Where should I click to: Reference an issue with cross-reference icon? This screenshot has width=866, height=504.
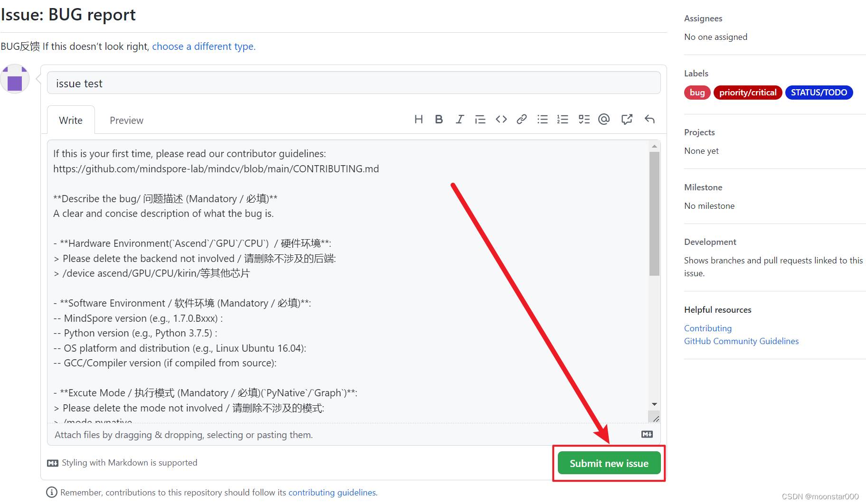pyautogui.click(x=627, y=119)
